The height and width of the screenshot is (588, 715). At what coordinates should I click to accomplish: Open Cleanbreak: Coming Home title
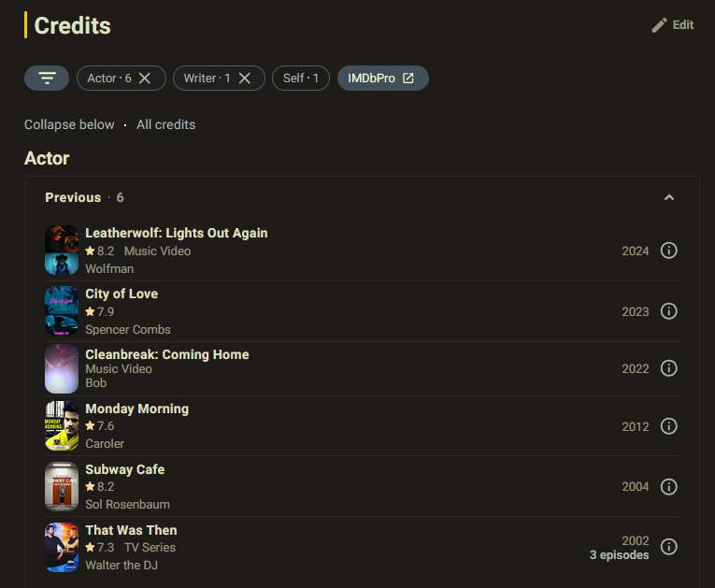click(167, 354)
